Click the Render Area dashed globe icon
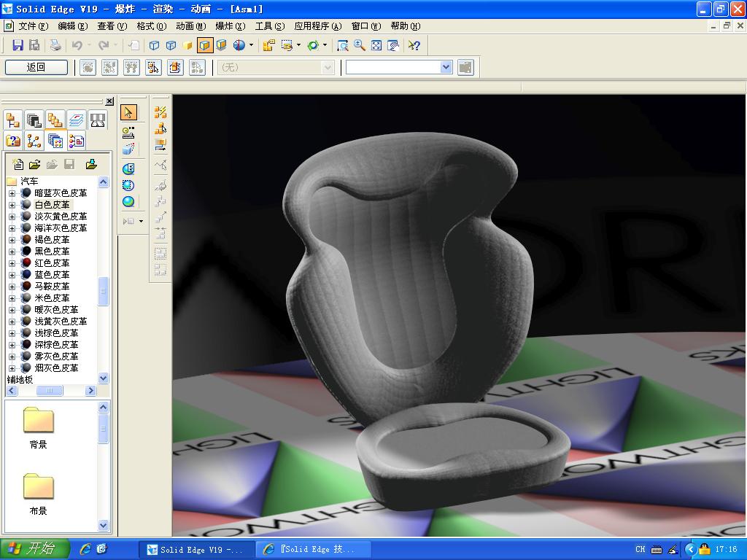 click(128, 185)
